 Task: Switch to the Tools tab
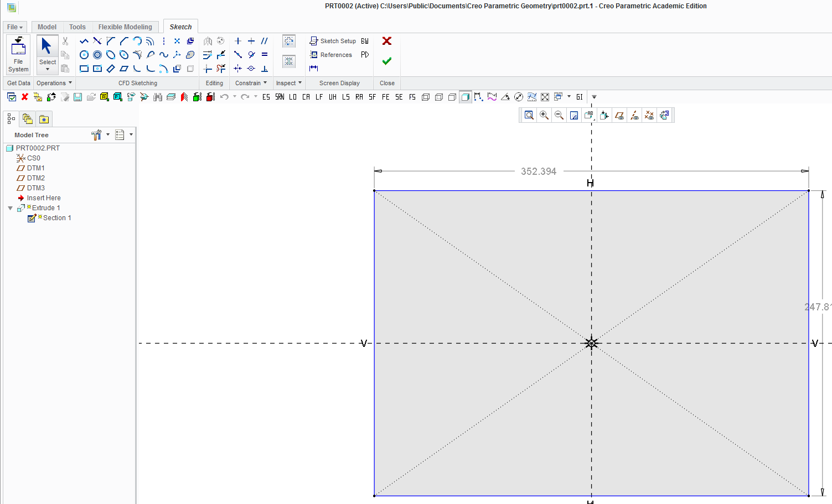click(77, 27)
